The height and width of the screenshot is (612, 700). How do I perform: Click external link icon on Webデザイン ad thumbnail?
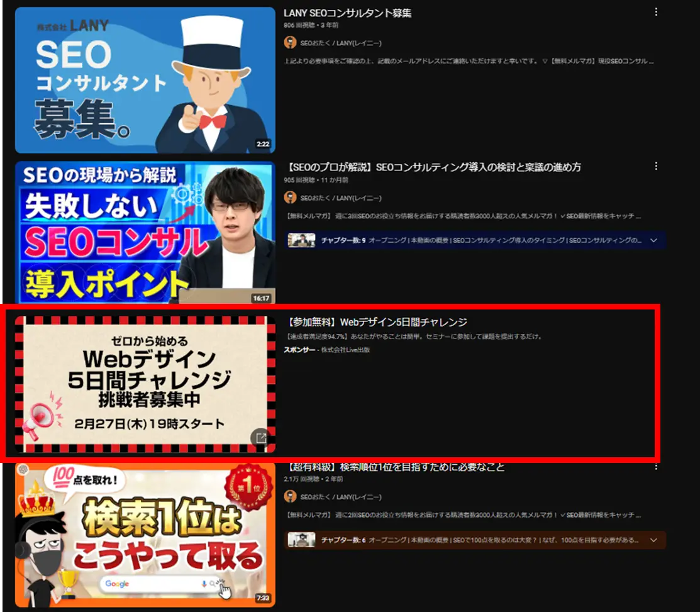pos(260,438)
